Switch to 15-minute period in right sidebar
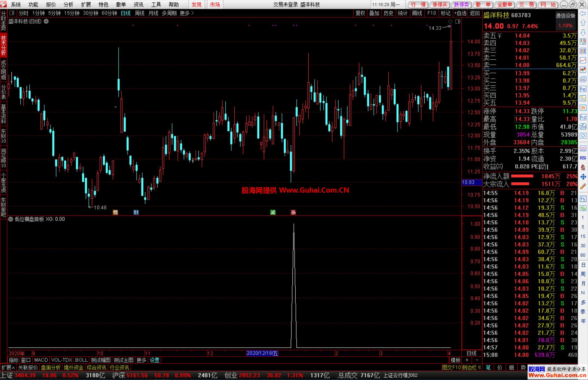This screenshot has width=588, height=380. tap(583, 236)
